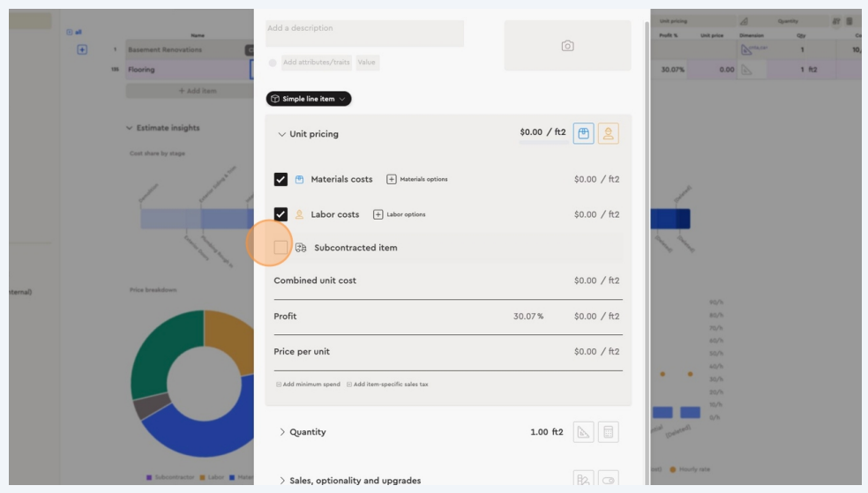The image size is (868, 493).
Task: Expand the Quantity section
Action: [x=282, y=432]
